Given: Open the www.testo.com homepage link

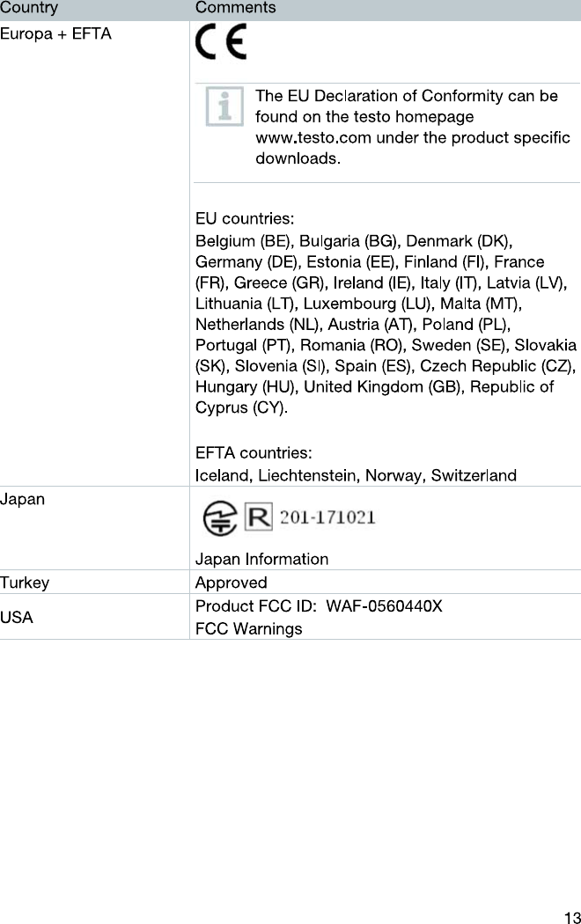Looking at the screenshot, I should (313, 138).
